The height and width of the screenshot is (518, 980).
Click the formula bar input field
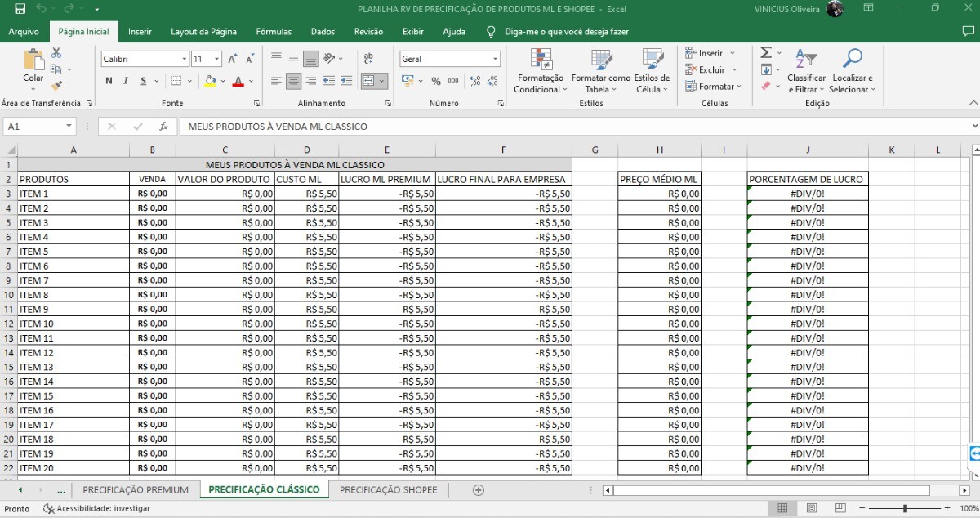pyautogui.click(x=572, y=127)
